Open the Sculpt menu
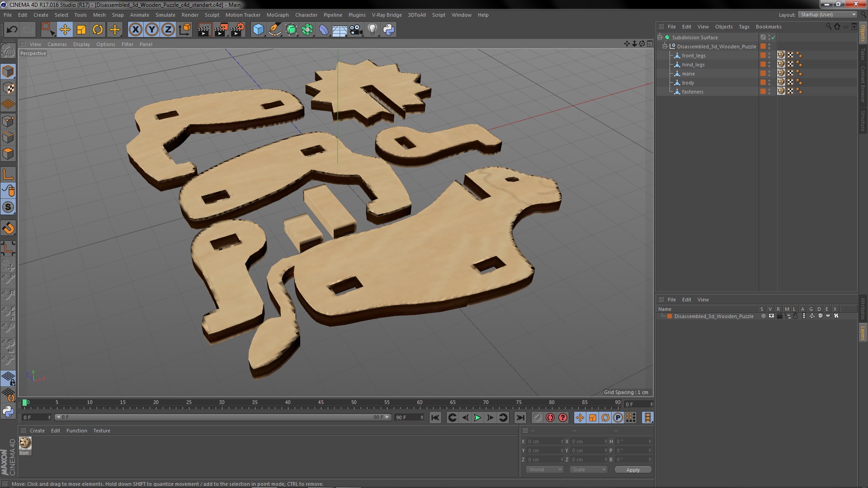 212,15
